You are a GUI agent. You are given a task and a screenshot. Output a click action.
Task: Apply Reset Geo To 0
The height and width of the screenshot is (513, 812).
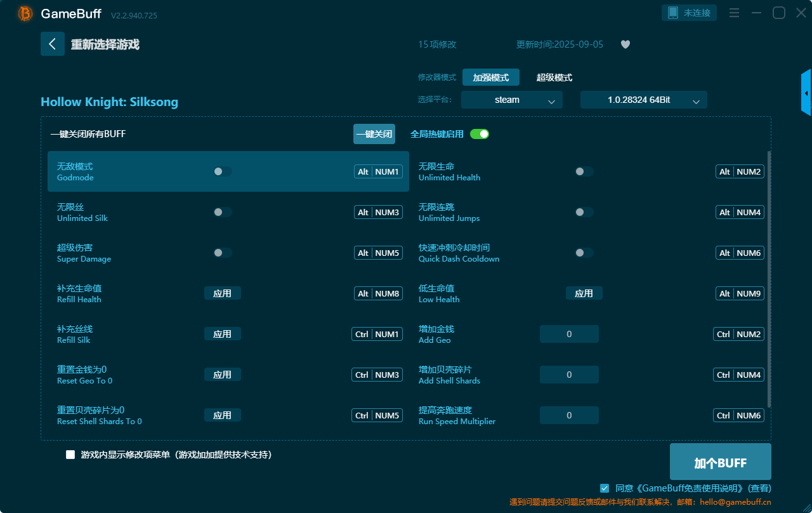click(x=222, y=375)
